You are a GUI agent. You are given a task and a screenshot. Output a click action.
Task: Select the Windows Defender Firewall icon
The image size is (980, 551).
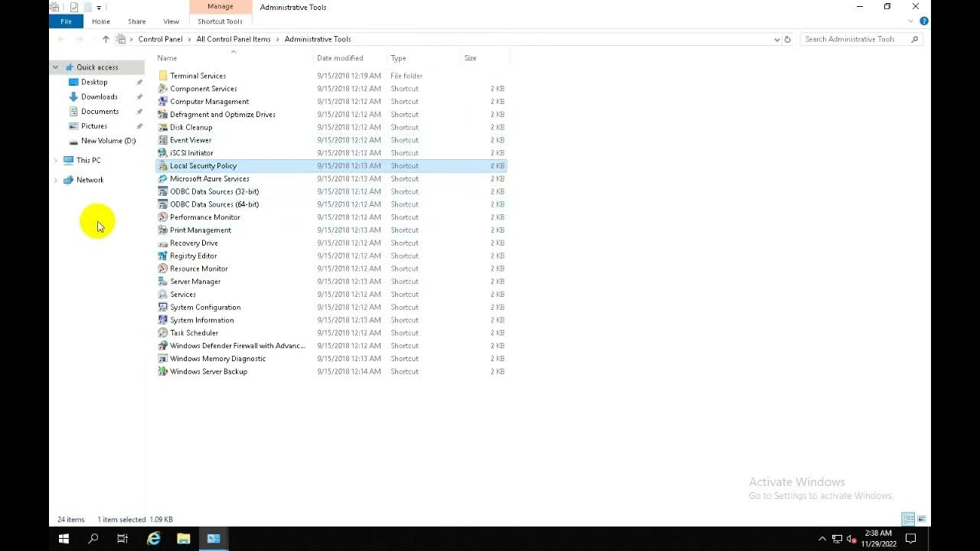[x=162, y=346]
